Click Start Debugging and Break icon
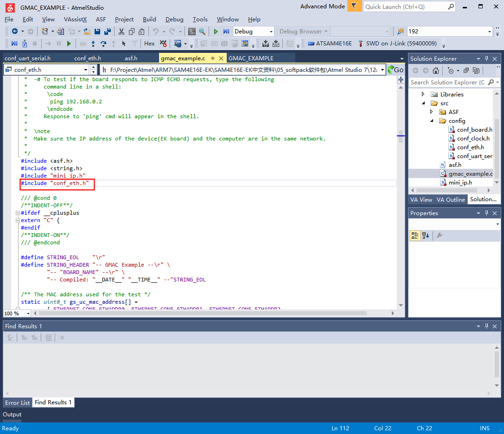Screen dimensions: 504x434 (226, 31)
